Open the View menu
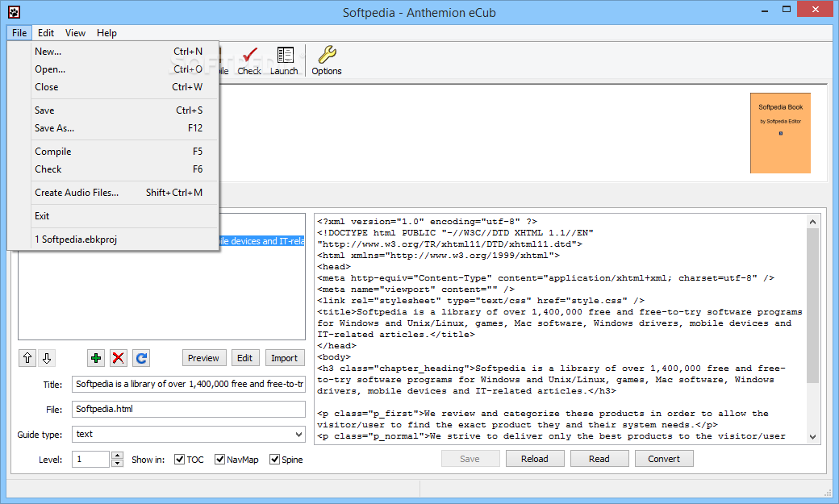839x504 pixels. [75, 32]
